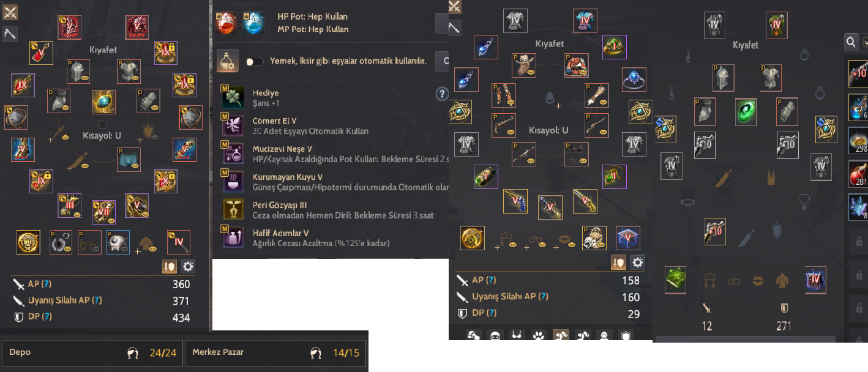
Task: Click the red HP Pot potion icon
Action: (227, 23)
